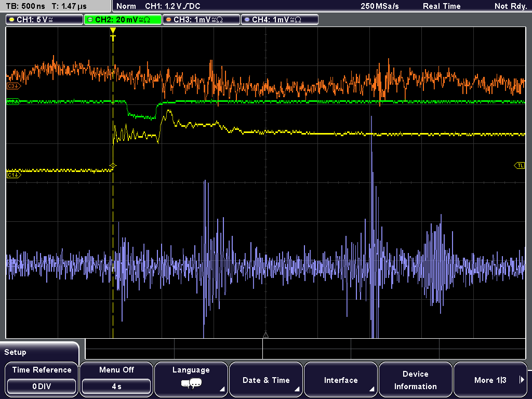Open the Interface submenu
532x399 pixels.
click(x=341, y=379)
